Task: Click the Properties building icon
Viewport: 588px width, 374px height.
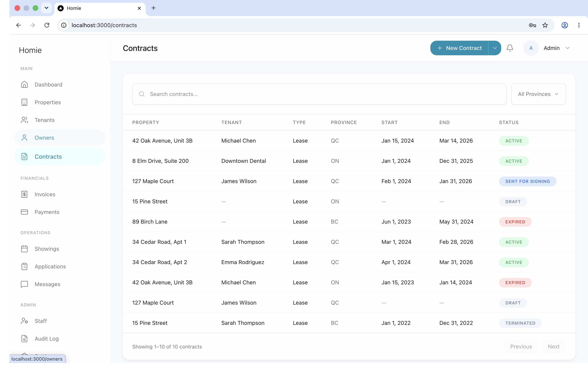Action: coord(24,102)
